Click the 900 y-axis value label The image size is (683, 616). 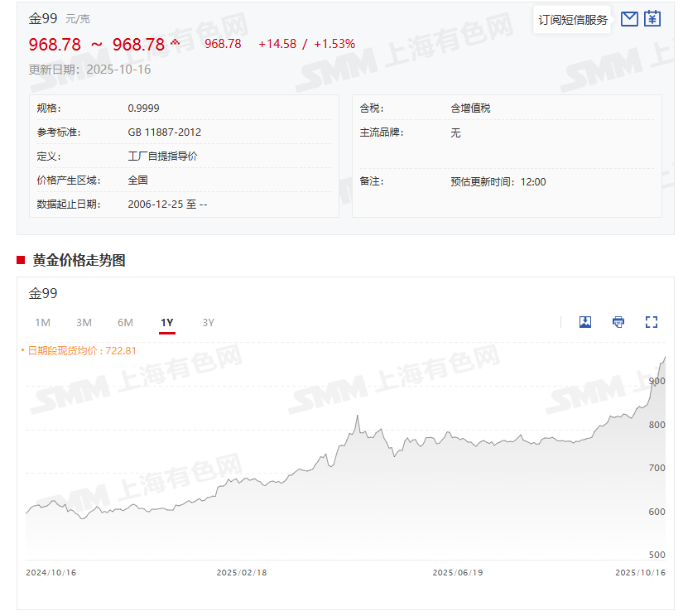coord(657,381)
